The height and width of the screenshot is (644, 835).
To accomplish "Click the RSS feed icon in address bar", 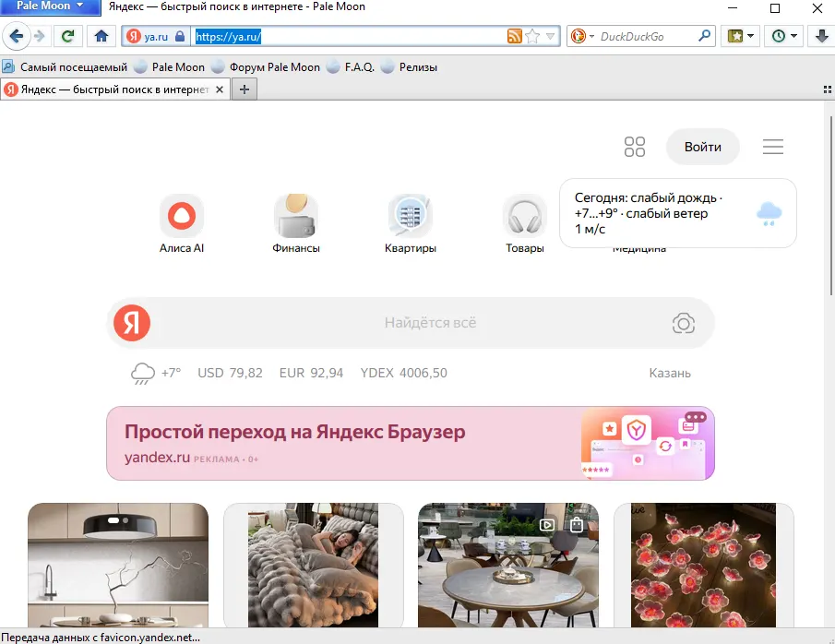I will 514,37.
